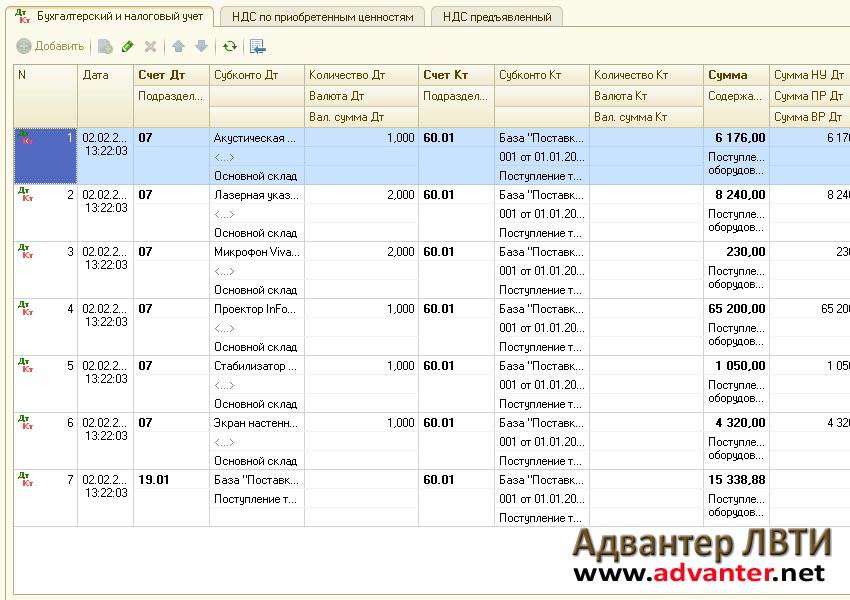This screenshot has width=850, height=600.
Task: Click the Дт/Кт icon of row 1
Action: (x=25, y=137)
